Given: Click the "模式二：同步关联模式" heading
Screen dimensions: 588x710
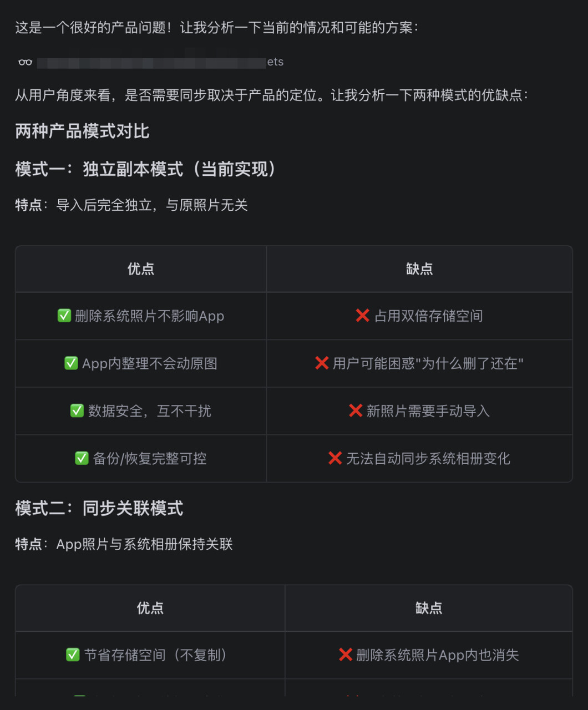Looking at the screenshot, I should 99,508.
